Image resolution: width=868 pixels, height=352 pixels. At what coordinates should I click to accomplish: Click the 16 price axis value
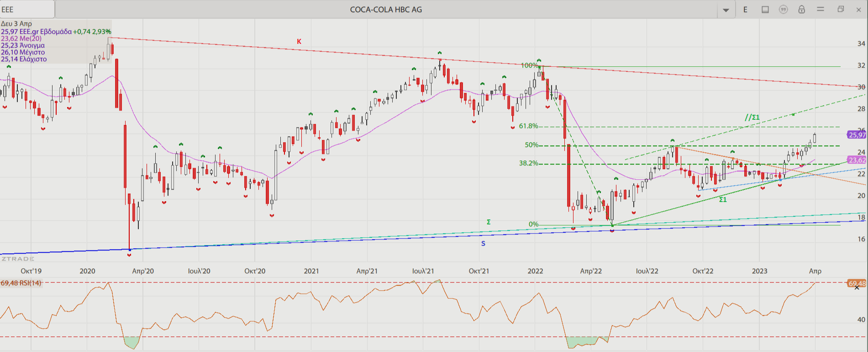point(861,239)
